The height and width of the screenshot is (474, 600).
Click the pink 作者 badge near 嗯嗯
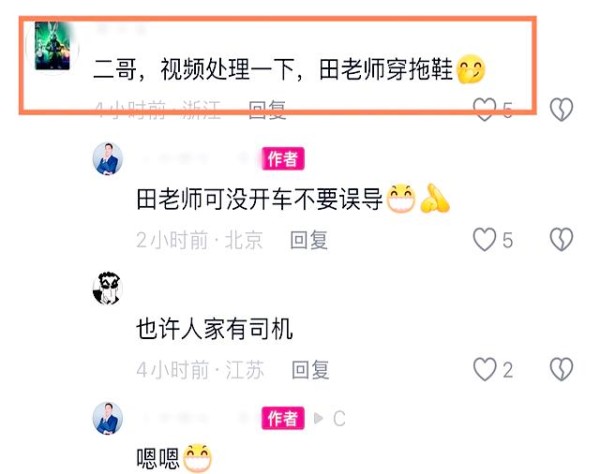(x=283, y=418)
